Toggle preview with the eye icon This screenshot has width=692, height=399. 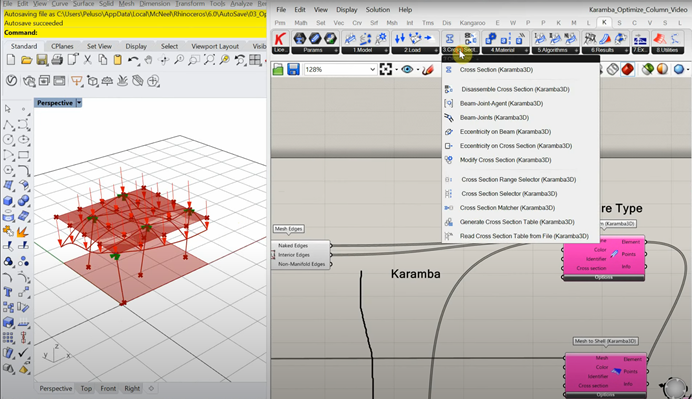pos(407,69)
